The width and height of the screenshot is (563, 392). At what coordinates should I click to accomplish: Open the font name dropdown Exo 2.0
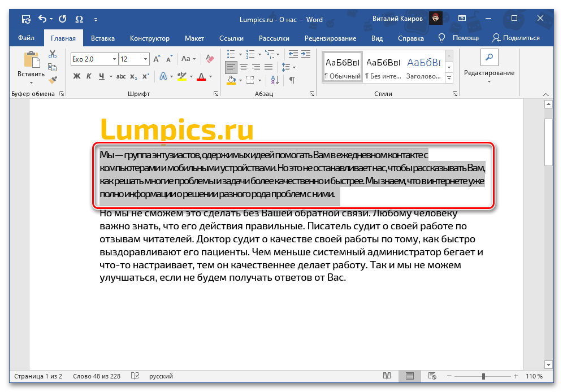click(114, 59)
